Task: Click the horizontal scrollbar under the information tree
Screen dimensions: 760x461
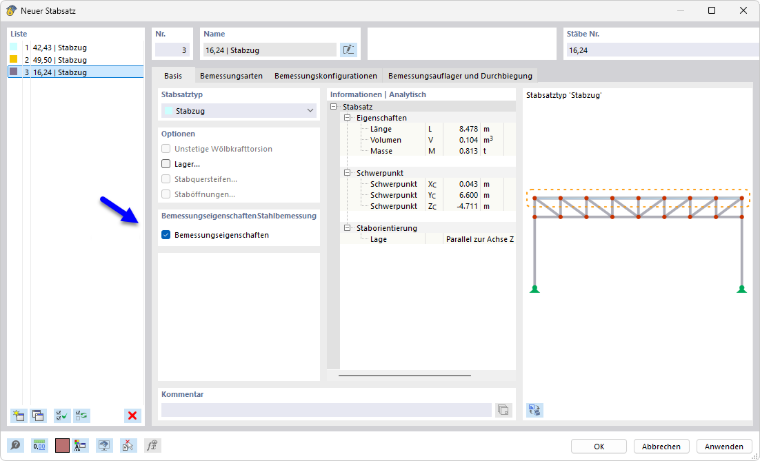Action: 405,375
